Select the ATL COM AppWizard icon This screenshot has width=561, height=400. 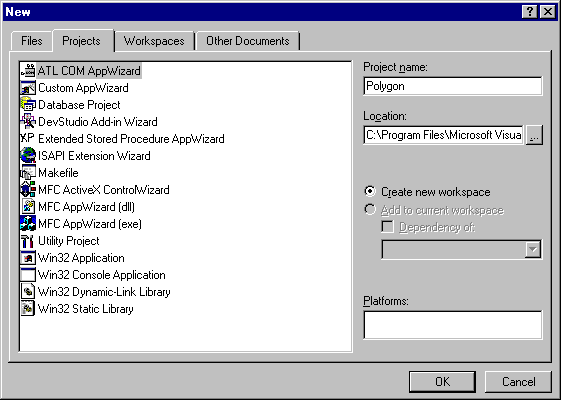(x=28, y=70)
